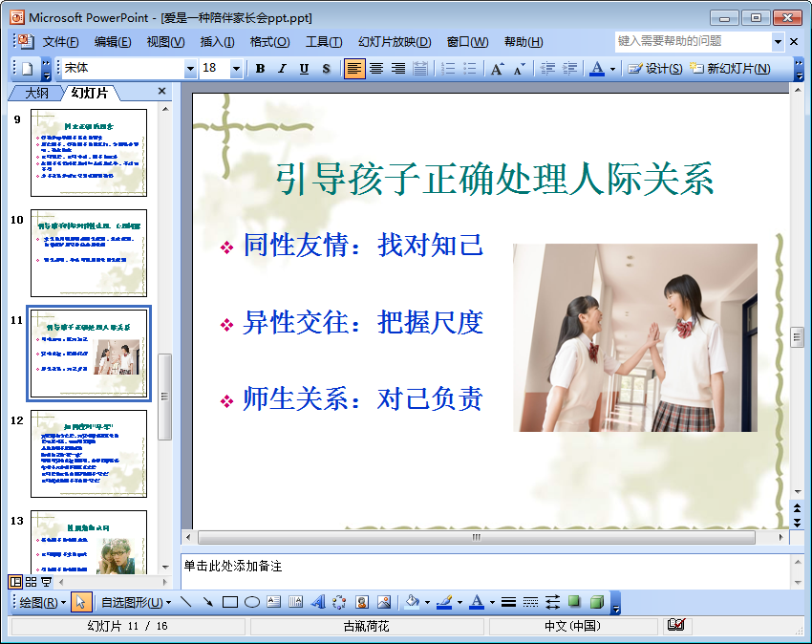The height and width of the screenshot is (644, 812).
Task: Decrease indent level icon
Action: [547, 69]
